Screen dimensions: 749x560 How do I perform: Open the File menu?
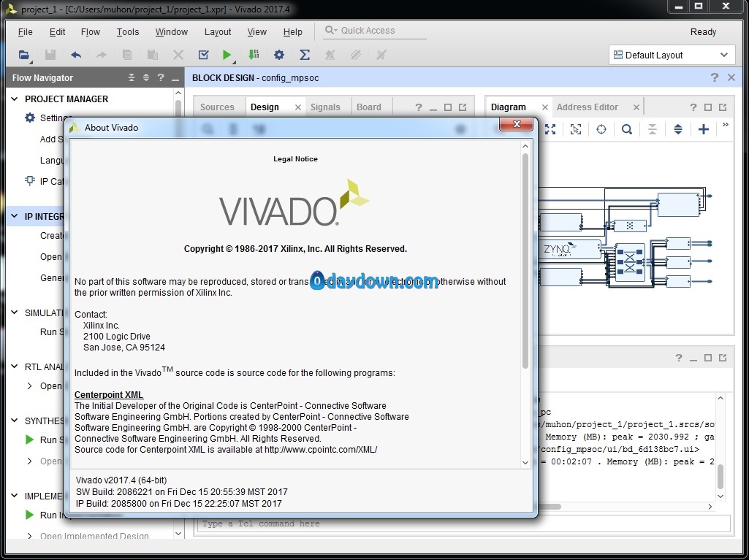click(x=26, y=31)
